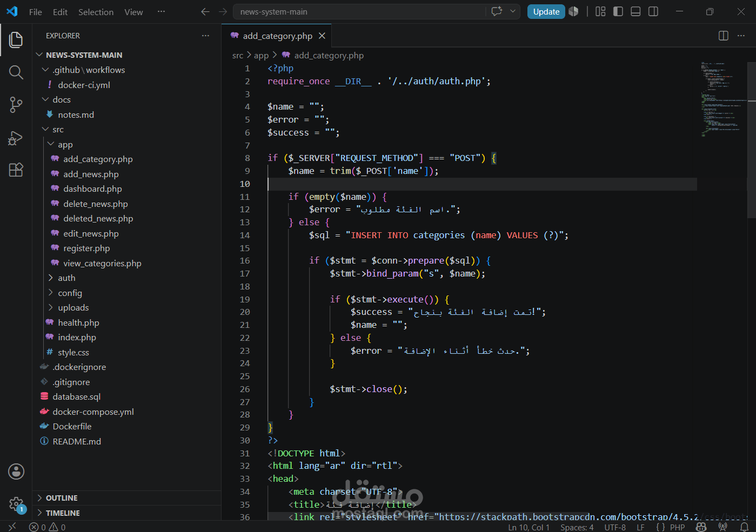The width and height of the screenshot is (756, 532).
Task: Collapse the .github\workflows folder
Action: click(x=45, y=70)
